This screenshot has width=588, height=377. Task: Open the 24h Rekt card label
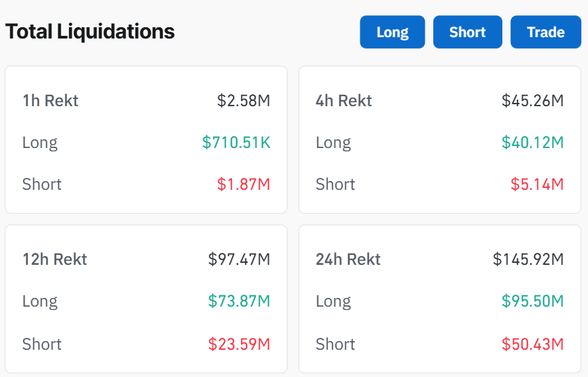348,260
